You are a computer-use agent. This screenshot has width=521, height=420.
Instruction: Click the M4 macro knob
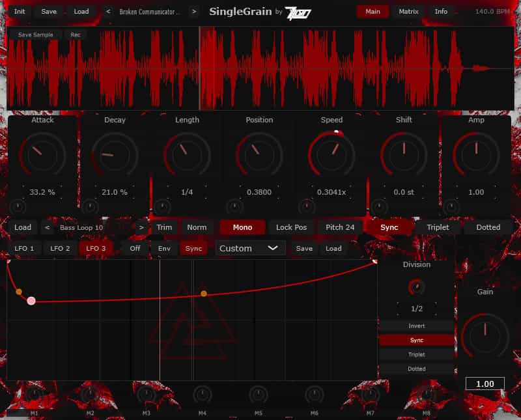point(203,395)
